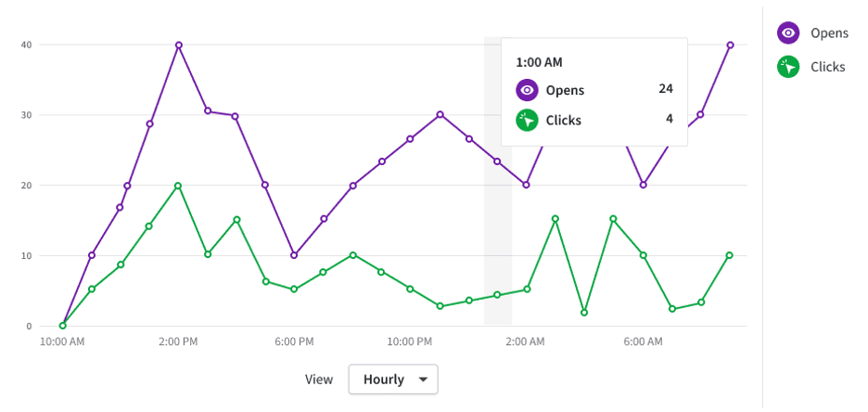Viewport: 868px width, 412px height.
Task: Click the 10:00 AM origin data point
Action: 62,326
